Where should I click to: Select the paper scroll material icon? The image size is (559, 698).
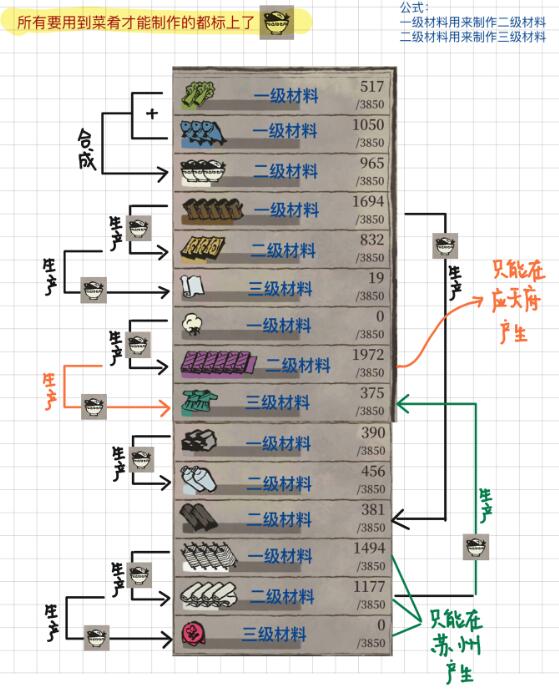click(x=192, y=286)
